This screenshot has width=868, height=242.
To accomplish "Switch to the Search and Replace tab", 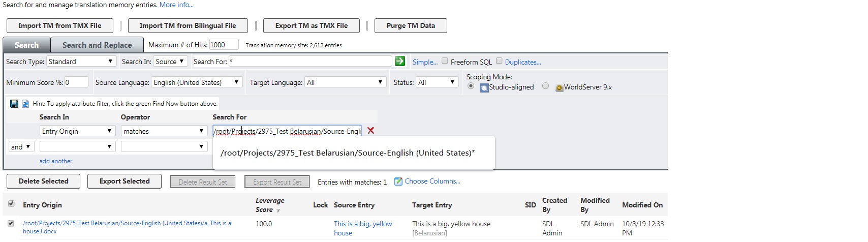I will pyautogui.click(x=97, y=45).
